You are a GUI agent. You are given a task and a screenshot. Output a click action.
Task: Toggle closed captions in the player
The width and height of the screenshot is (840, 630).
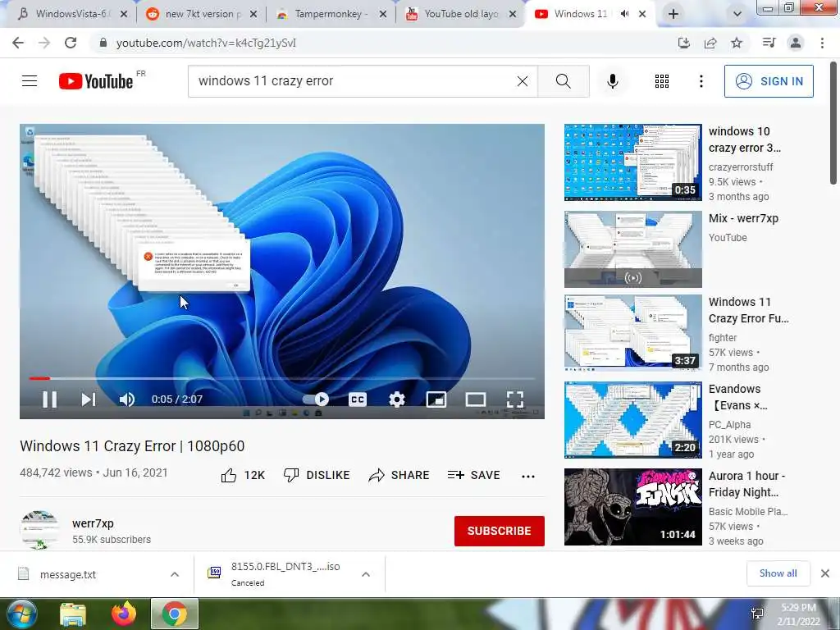click(358, 399)
